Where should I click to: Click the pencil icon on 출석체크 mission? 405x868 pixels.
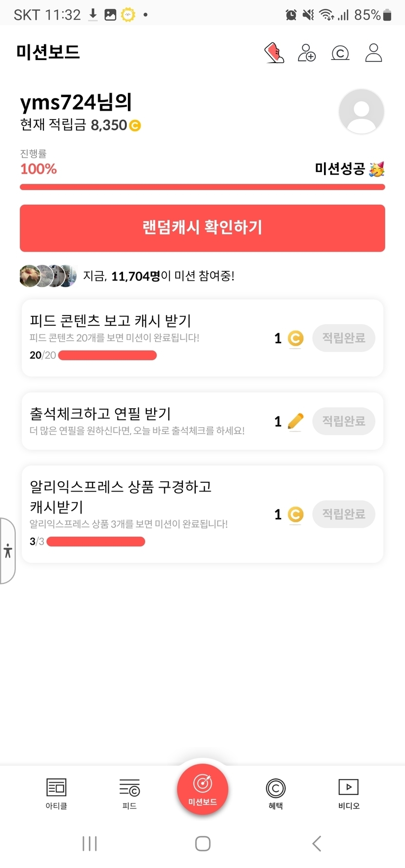tap(296, 421)
